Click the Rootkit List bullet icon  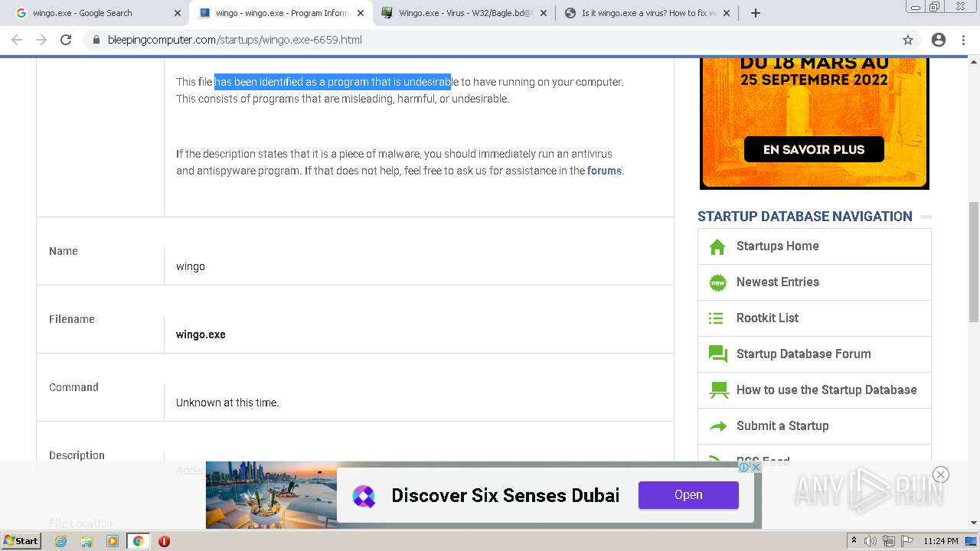(x=716, y=318)
